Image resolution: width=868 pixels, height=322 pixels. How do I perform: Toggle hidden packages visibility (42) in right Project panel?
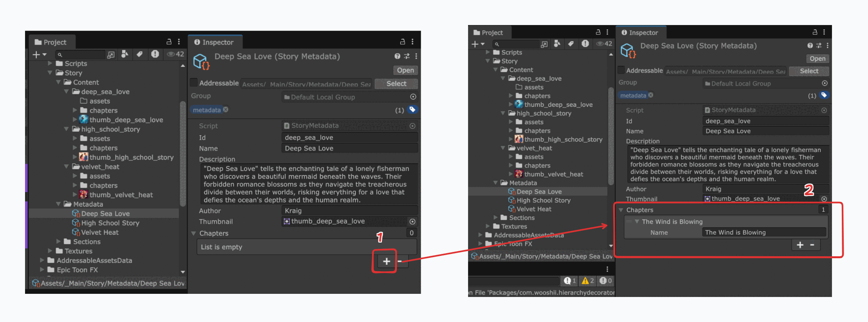pos(604,44)
